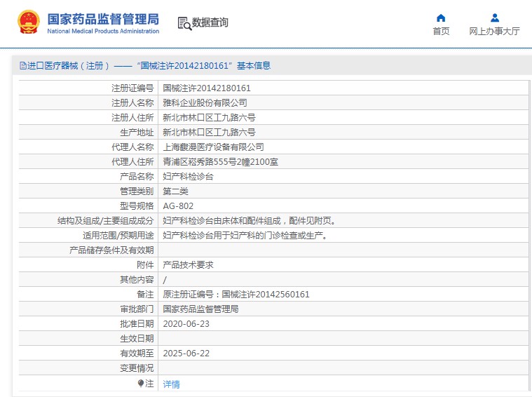532x397 pixels.
Task: Open the 详情 link
Action: 171,384
